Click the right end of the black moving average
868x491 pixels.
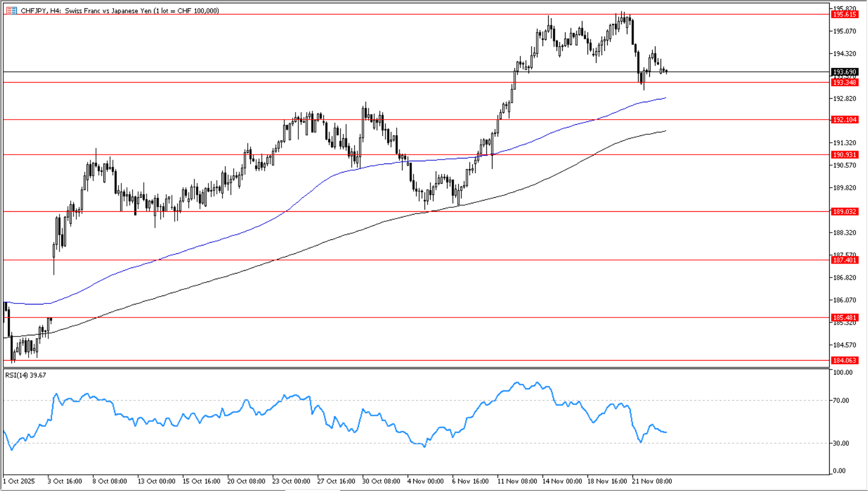664,131
